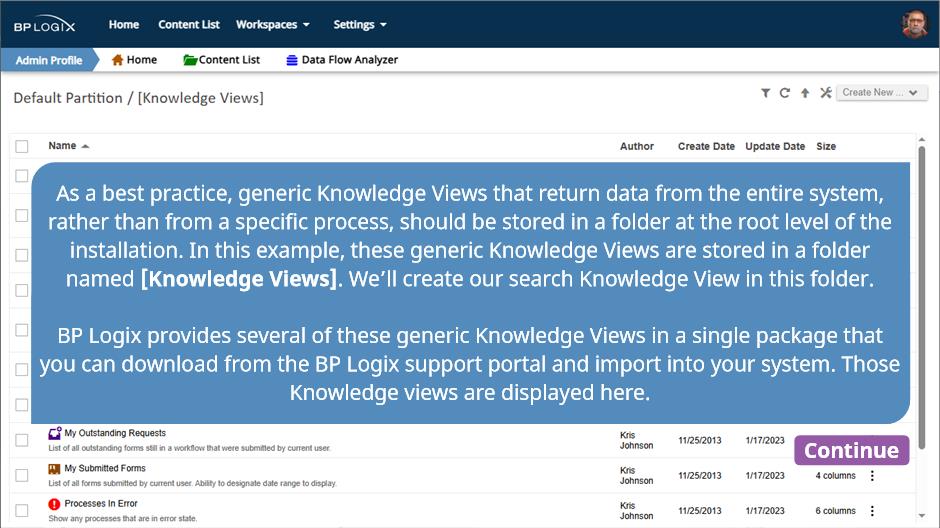This screenshot has height=528, width=940.
Task: Click the My Outstanding Requests icon
Action: pos(55,433)
